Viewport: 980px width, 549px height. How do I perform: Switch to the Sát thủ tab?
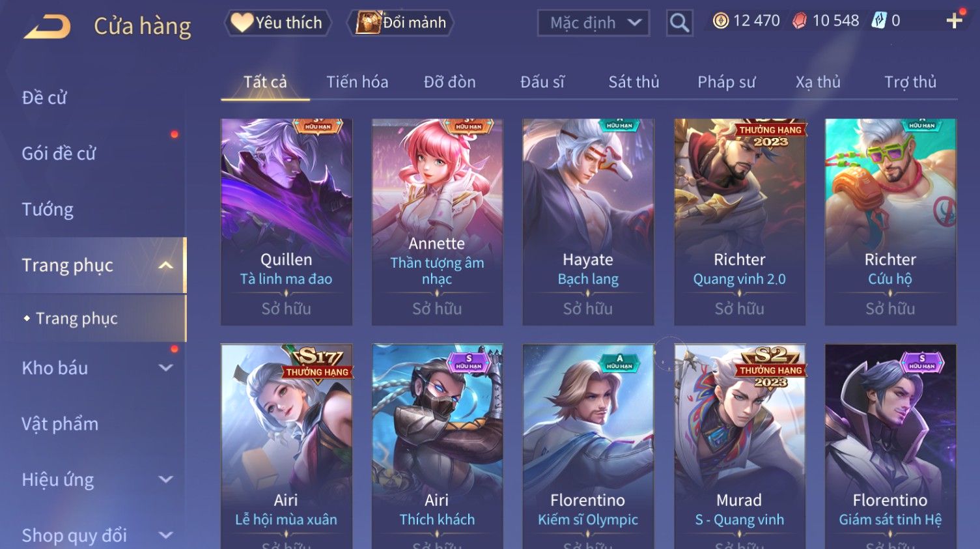(x=634, y=82)
